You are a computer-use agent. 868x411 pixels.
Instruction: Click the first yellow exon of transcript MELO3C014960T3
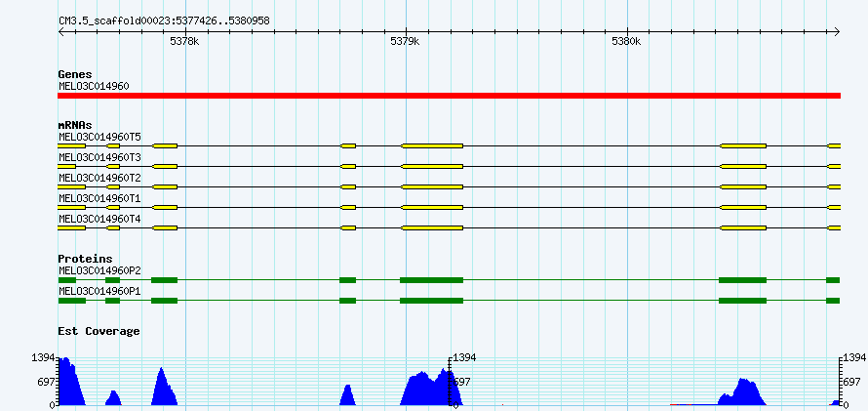click(66, 166)
